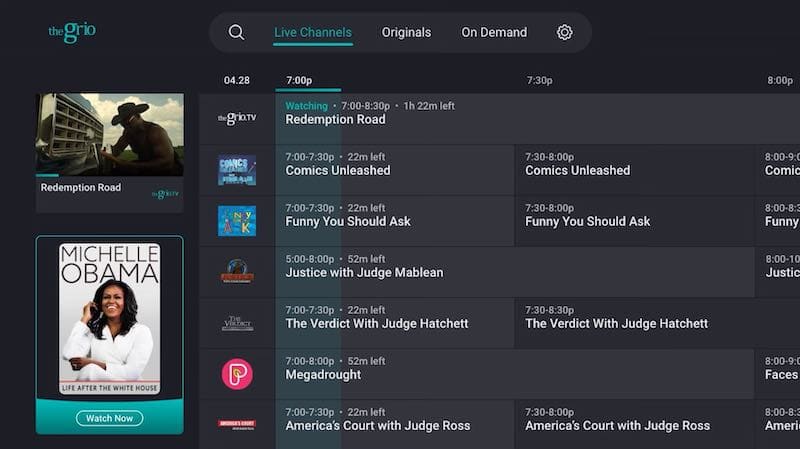800x449 pixels.
Task: Open the settings gear icon
Action: click(x=564, y=33)
